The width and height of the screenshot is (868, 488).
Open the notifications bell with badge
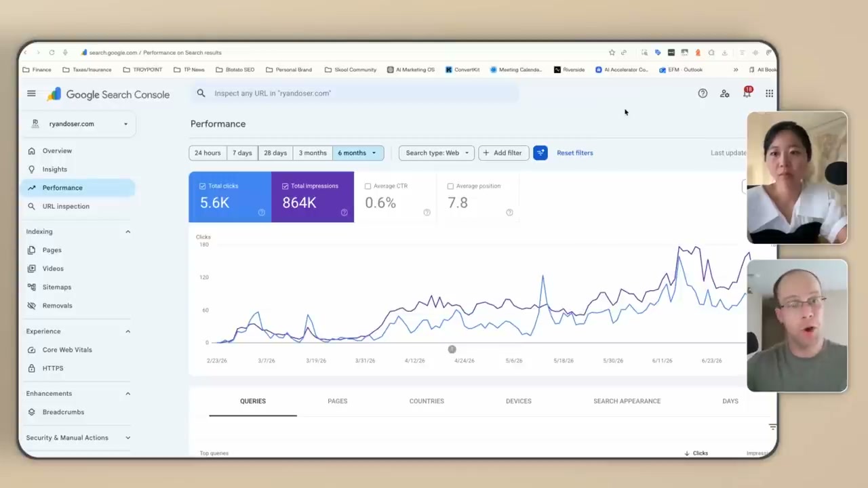747,93
